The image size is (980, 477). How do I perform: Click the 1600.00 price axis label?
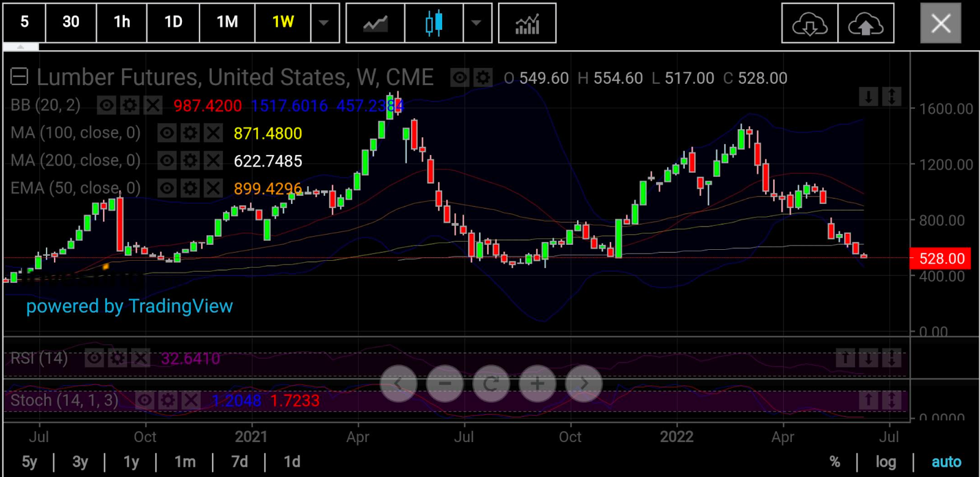point(946,109)
